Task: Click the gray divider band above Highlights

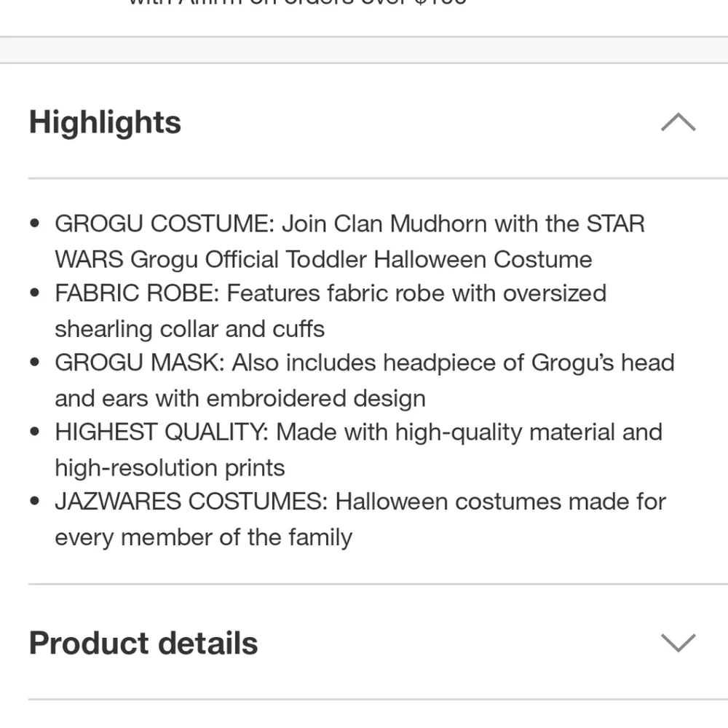Action: click(364, 50)
